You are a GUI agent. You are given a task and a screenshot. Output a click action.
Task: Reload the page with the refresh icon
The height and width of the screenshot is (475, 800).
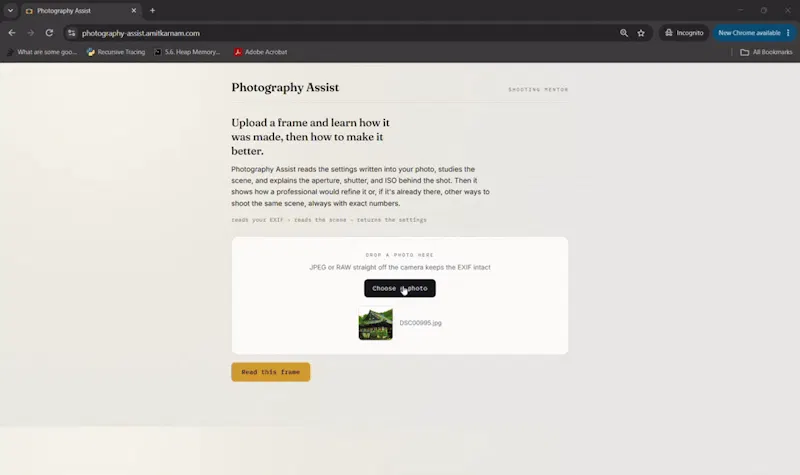pos(49,33)
